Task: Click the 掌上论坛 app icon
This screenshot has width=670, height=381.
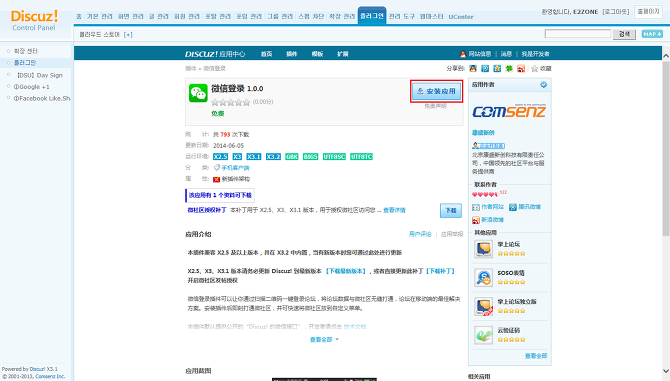Action: point(484,249)
